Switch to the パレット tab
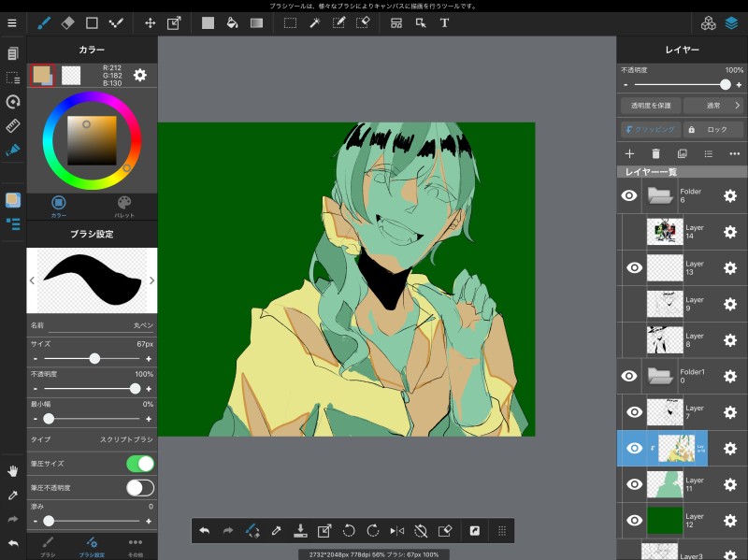748x560 pixels. pyautogui.click(x=124, y=207)
